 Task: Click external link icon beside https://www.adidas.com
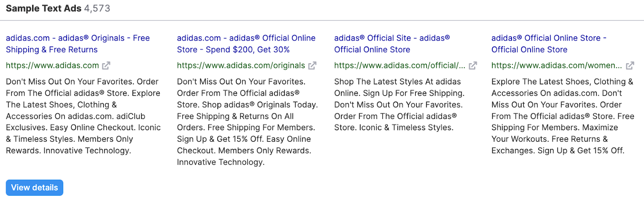106,66
